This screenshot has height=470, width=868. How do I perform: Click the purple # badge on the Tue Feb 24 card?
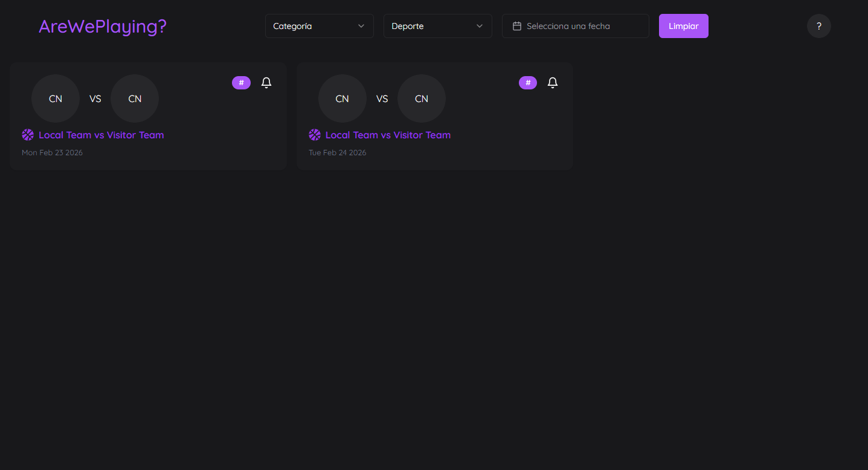[528, 83]
